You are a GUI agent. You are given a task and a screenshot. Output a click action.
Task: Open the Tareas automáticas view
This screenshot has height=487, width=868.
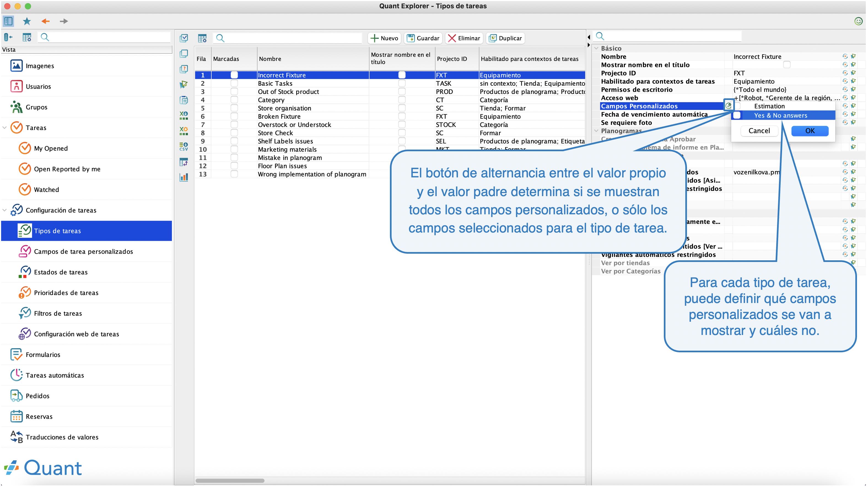pos(86,375)
